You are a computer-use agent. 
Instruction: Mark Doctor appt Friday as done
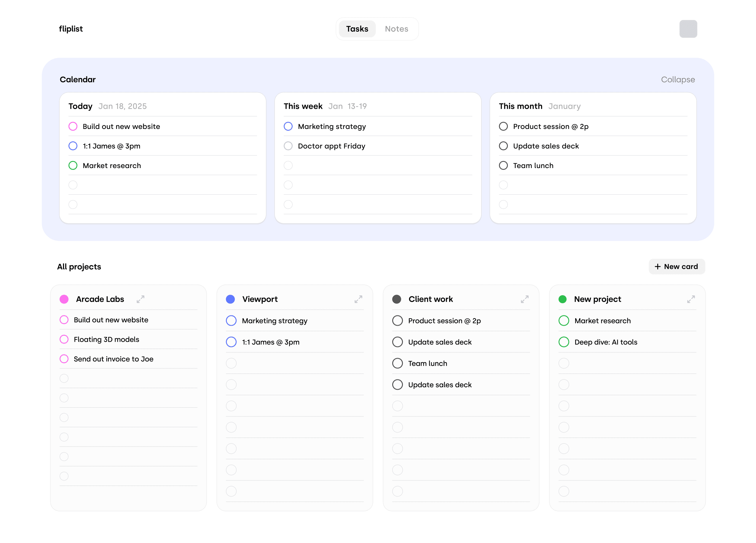click(288, 146)
